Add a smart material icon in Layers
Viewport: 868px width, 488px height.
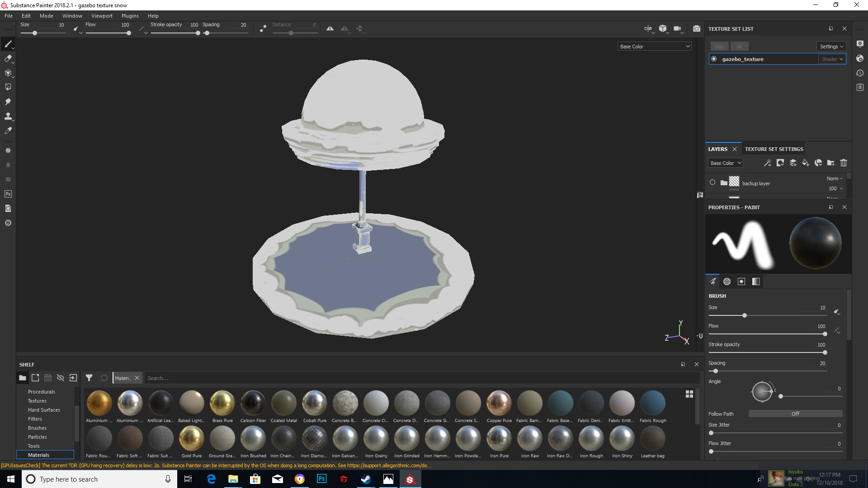(818, 163)
